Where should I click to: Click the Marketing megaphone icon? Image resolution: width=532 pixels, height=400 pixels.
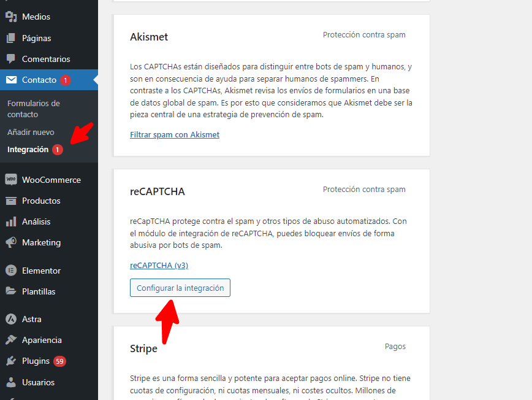tap(11, 242)
